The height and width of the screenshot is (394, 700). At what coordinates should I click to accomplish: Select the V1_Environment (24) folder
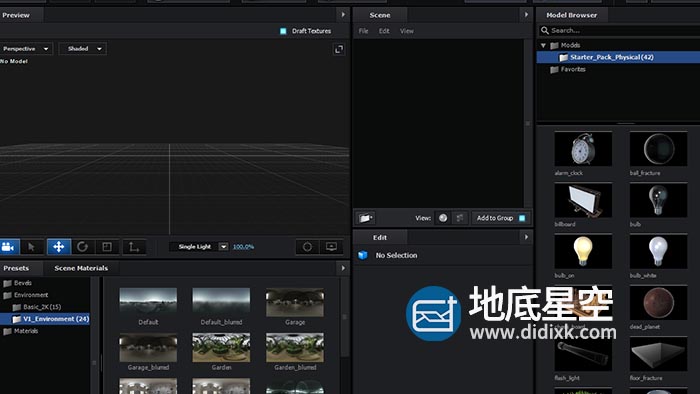(45, 319)
